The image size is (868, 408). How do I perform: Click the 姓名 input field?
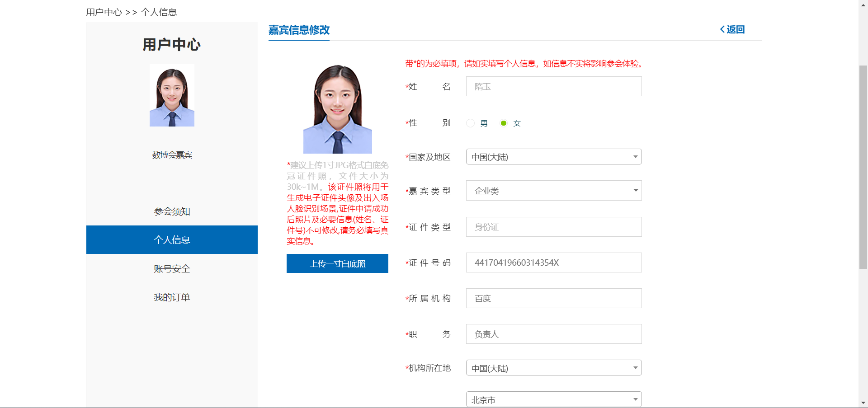[x=553, y=86]
